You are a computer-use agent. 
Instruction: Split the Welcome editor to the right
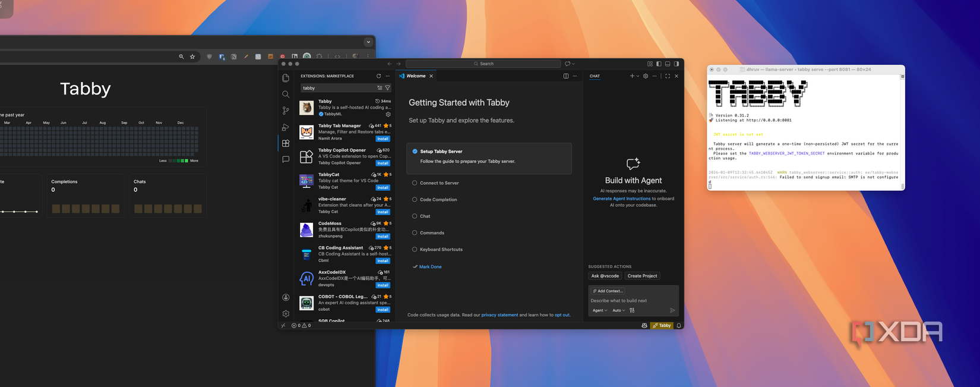coord(565,76)
